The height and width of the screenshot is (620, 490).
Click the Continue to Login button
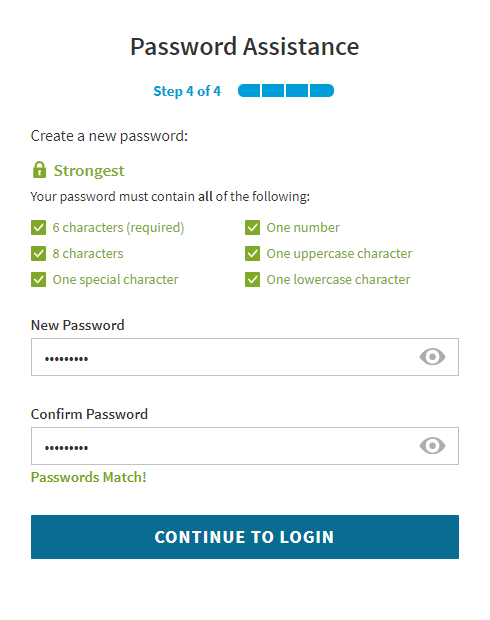pyautogui.click(x=245, y=537)
